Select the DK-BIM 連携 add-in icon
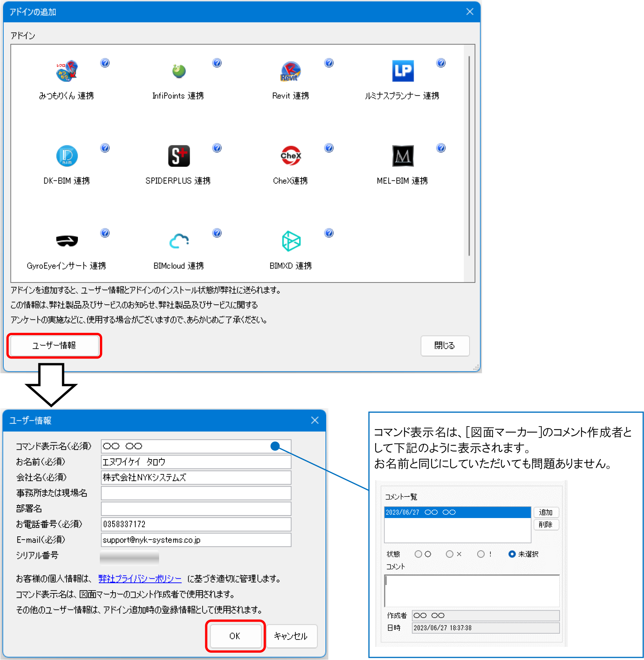The width and height of the screenshot is (644, 660). click(x=67, y=156)
